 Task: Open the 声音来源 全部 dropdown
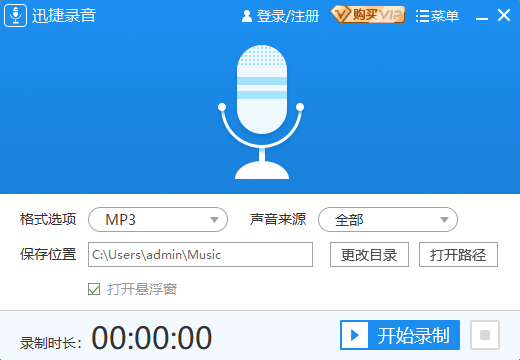388,220
